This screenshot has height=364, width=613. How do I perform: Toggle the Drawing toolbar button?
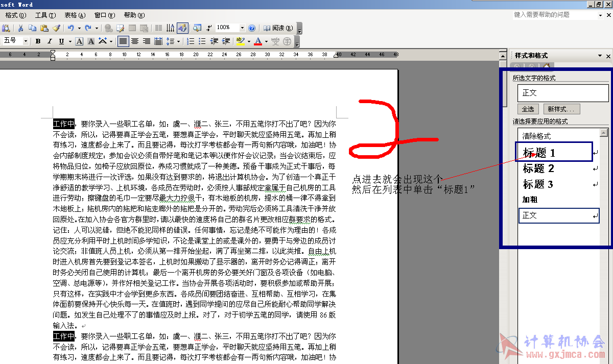pos(182,28)
